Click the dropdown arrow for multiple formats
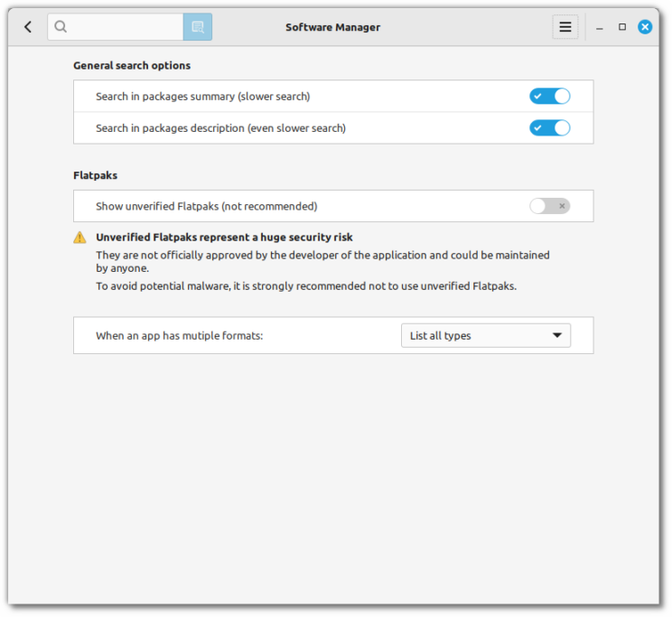Screen dimensions: 672x617 point(556,336)
